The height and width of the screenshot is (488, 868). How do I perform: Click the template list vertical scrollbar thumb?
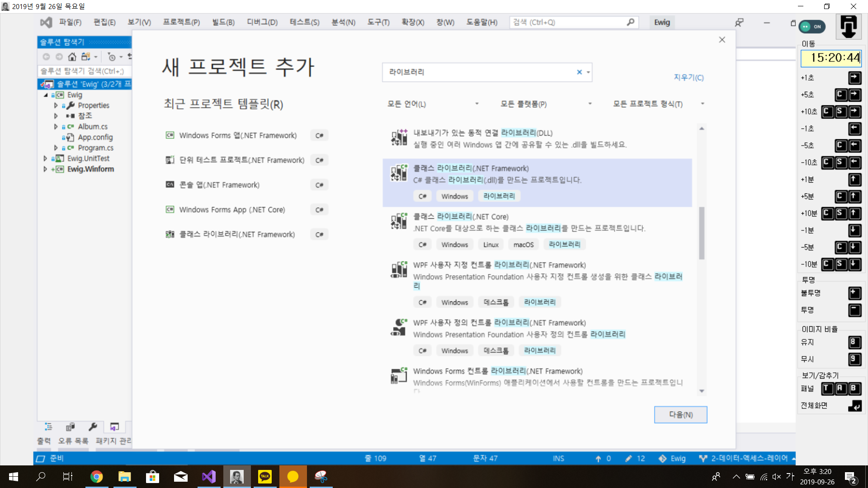tap(702, 233)
